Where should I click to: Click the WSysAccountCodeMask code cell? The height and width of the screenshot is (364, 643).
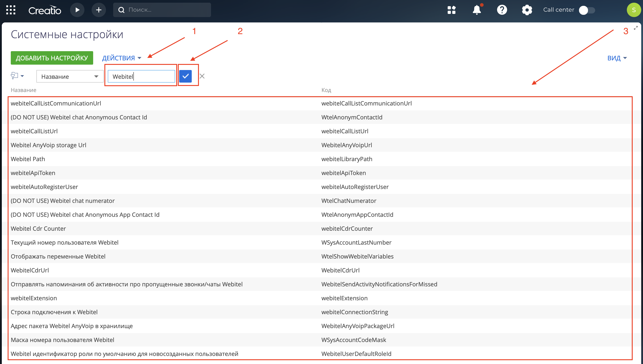coord(354,340)
